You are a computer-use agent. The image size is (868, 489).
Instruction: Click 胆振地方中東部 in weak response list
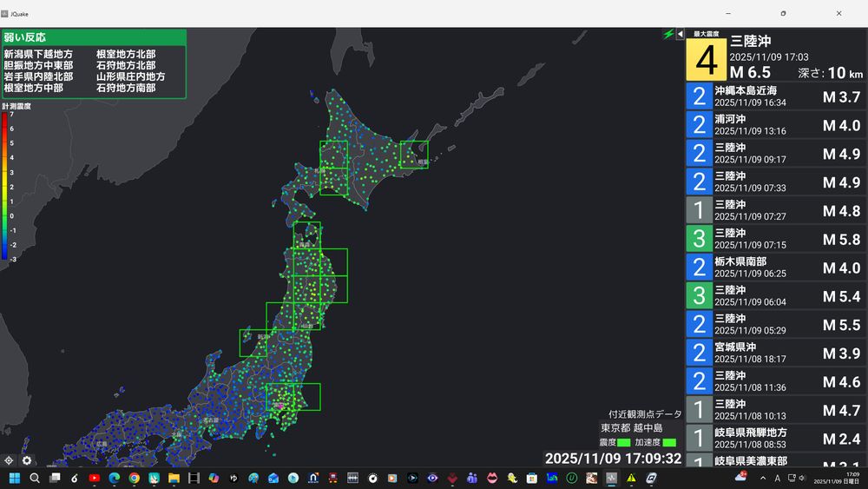pos(38,65)
